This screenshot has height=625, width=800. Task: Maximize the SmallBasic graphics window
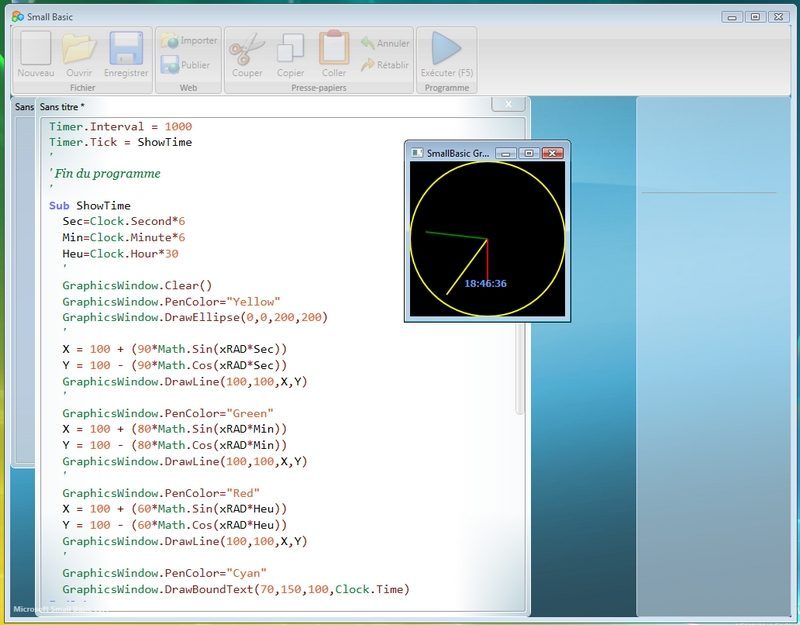click(530, 153)
